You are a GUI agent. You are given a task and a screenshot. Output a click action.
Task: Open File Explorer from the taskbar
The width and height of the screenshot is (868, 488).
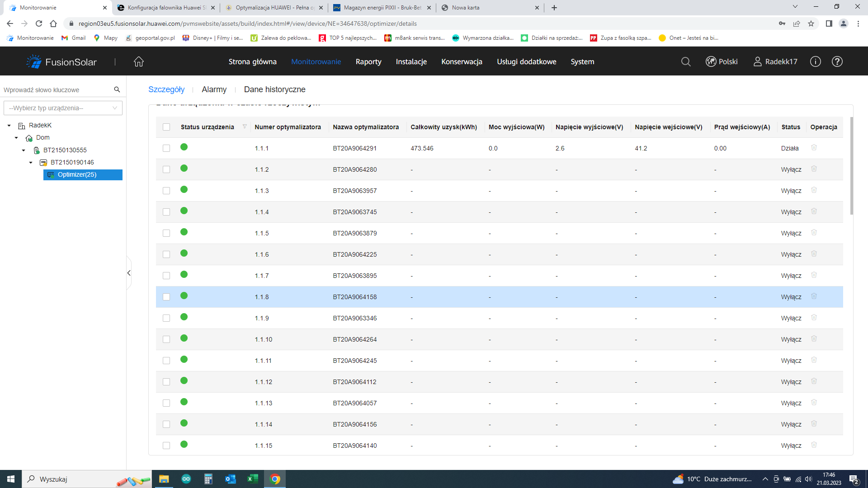(x=164, y=479)
